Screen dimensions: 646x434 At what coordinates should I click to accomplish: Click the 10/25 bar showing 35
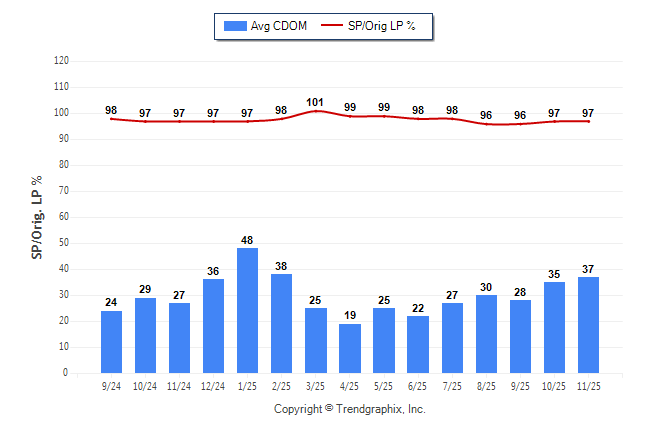(x=554, y=327)
